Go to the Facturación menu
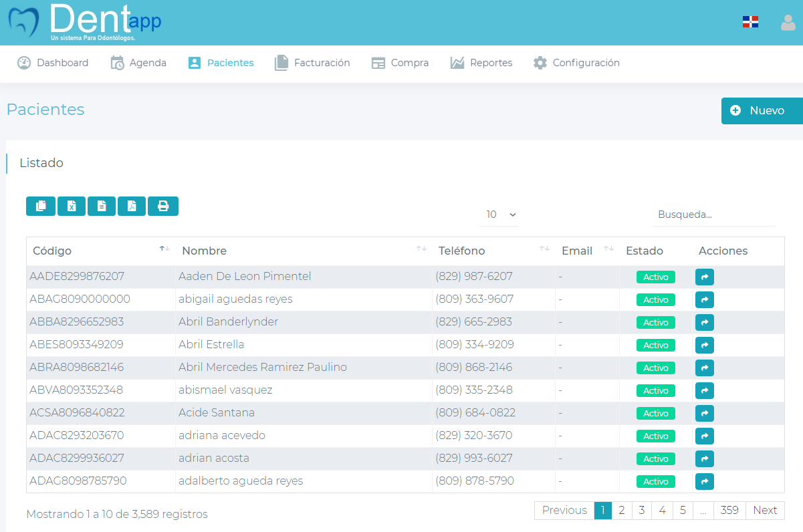This screenshot has height=532, width=803. click(x=312, y=63)
